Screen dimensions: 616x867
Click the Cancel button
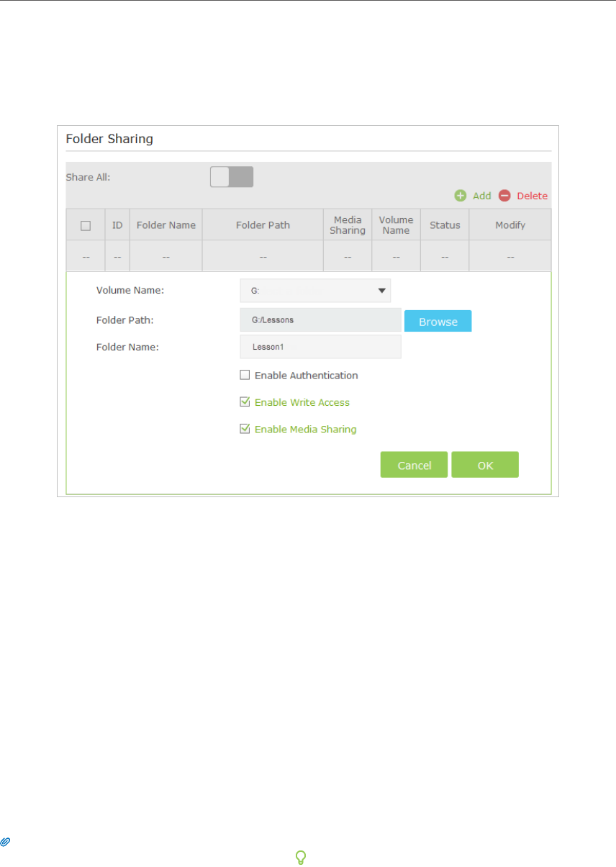(414, 465)
